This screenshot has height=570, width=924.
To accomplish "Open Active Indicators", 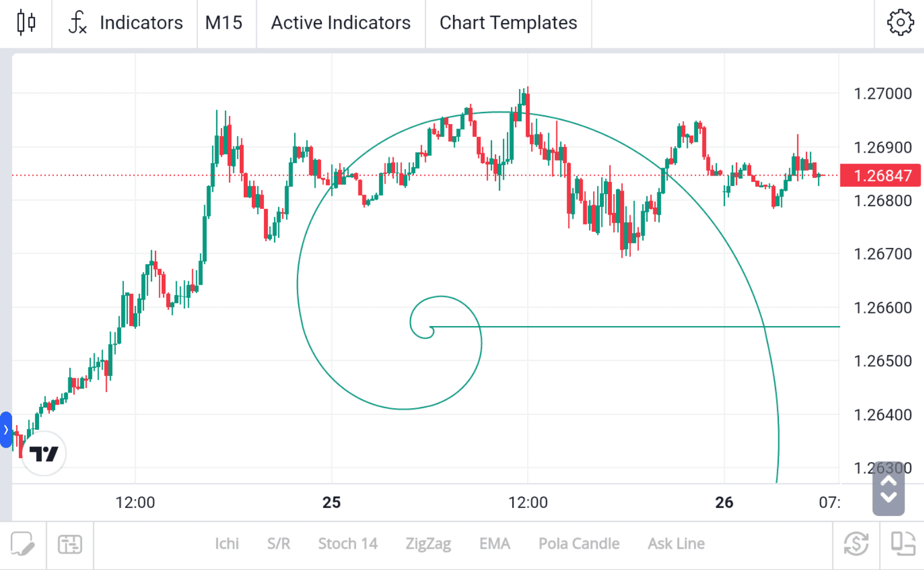I will pos(341,23).
